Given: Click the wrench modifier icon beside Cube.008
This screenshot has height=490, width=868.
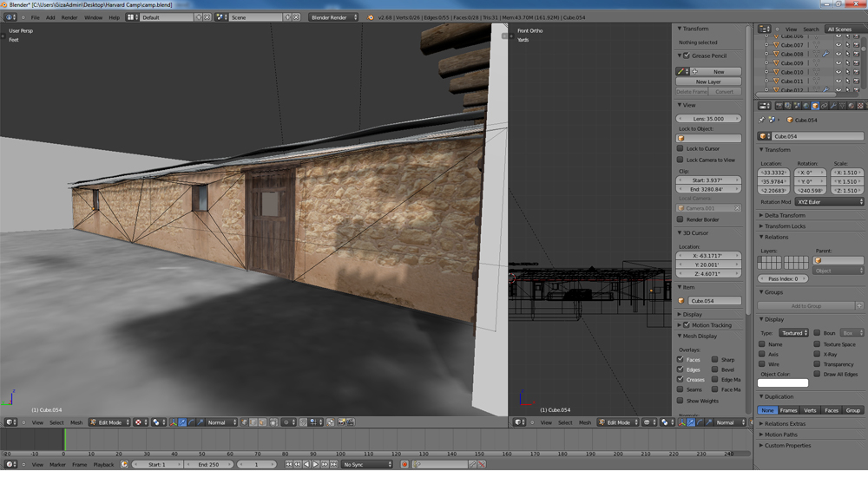Looking at the screenshot, I should coord(825,54).
